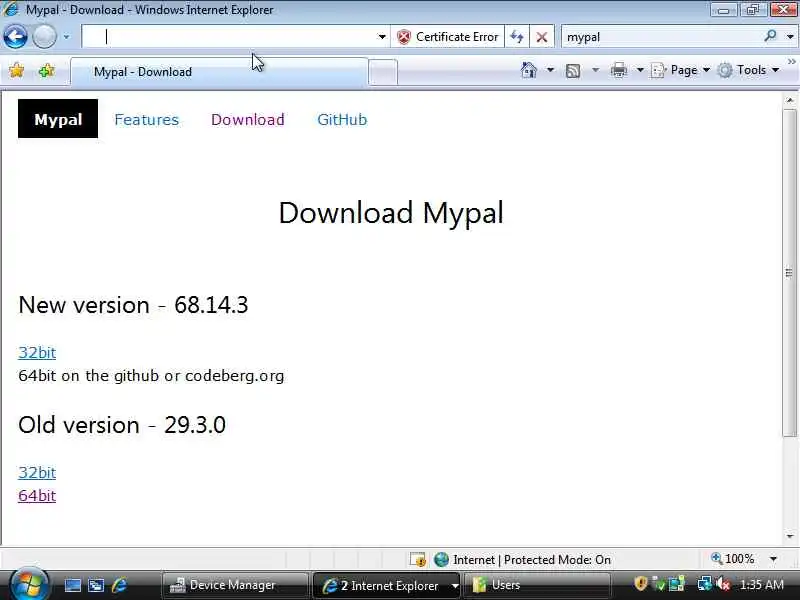
Task: Click the Mypal logo in site navigation
Action: point(58,119)
